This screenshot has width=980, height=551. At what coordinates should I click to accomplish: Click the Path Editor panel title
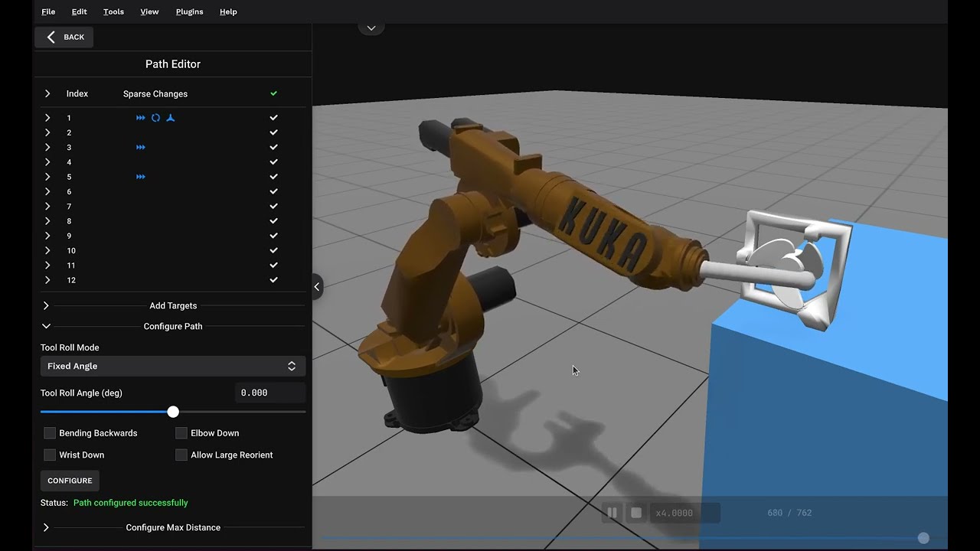173,64
